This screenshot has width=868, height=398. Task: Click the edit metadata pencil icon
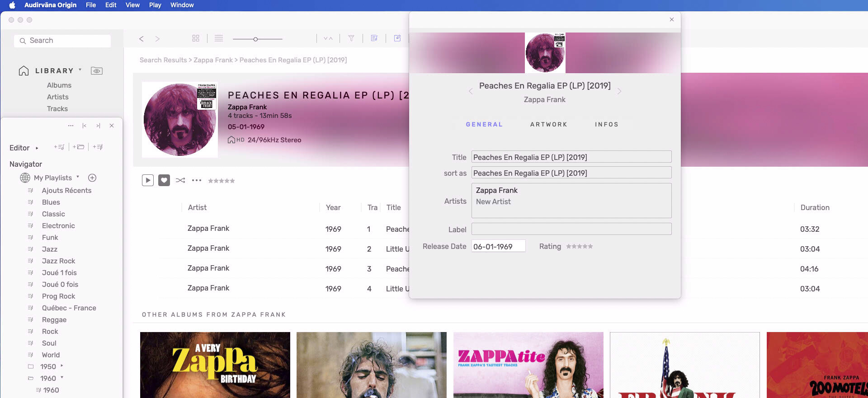(397, 38)
